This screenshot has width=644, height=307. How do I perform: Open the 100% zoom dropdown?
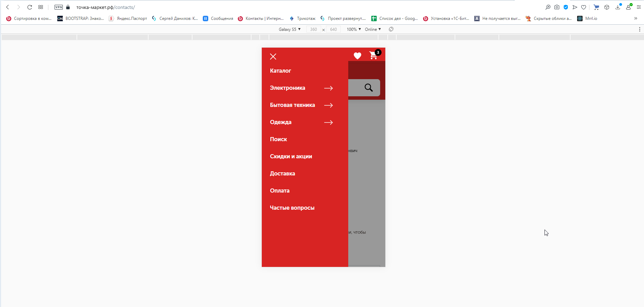tap(354, 29)
